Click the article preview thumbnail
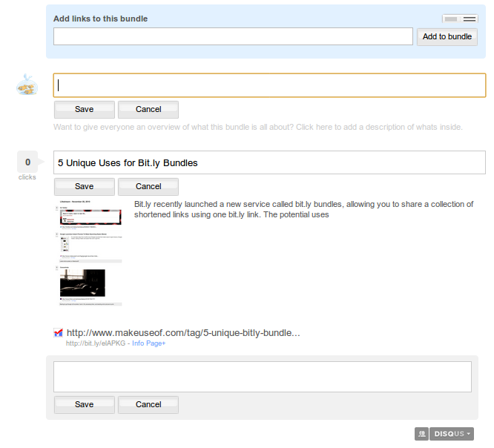Viewport: 494px width, 448px height. click(90, 252)
